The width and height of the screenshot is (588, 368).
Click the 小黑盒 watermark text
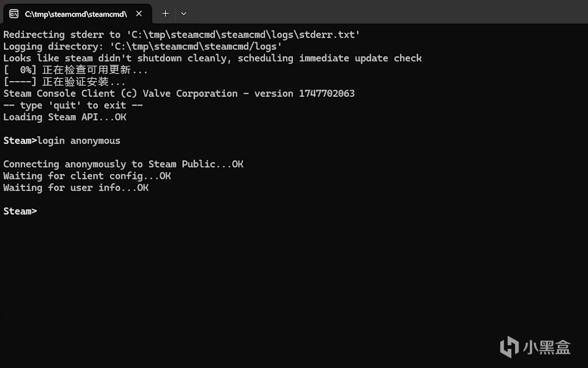pos(547,347)
